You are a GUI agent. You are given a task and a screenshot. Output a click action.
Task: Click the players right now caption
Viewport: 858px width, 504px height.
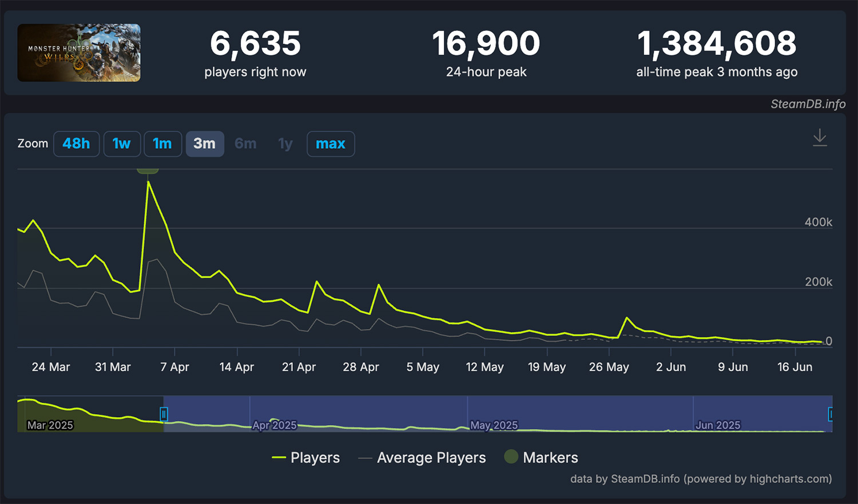[x=255, y=72]
